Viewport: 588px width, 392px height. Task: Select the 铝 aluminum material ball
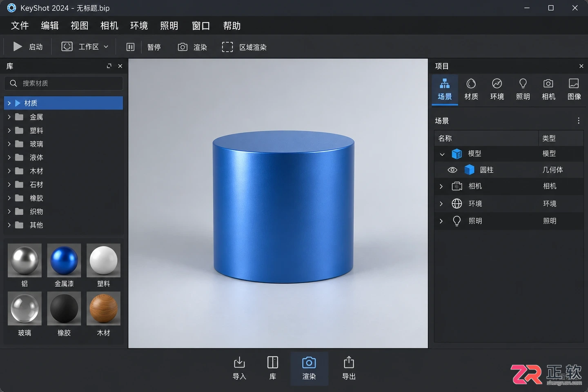tap(24, 261)
